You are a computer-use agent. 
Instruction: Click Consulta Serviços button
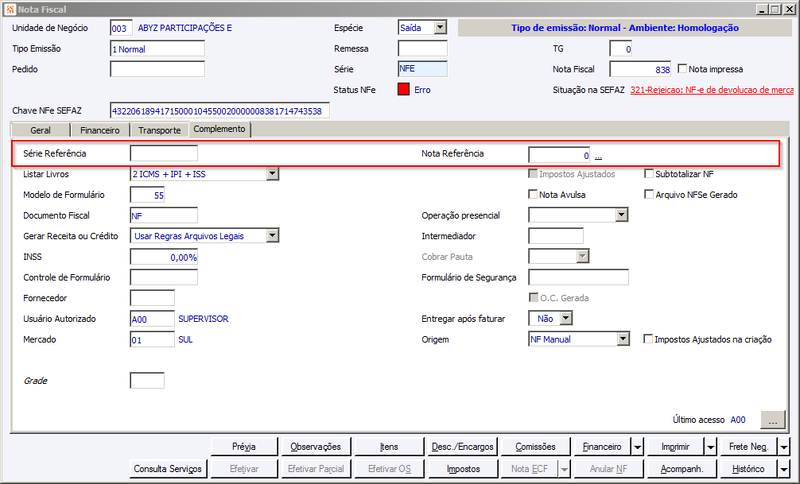pos(168,469)
